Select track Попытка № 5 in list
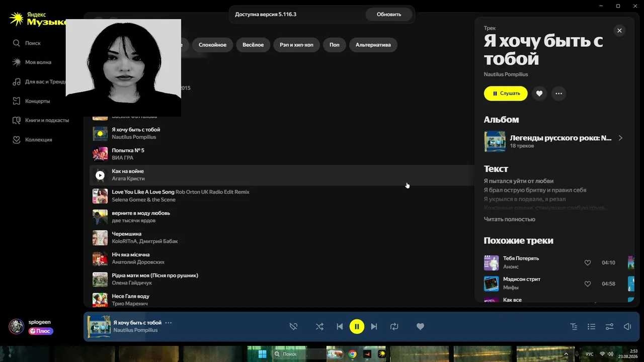 tap(128, 150)
